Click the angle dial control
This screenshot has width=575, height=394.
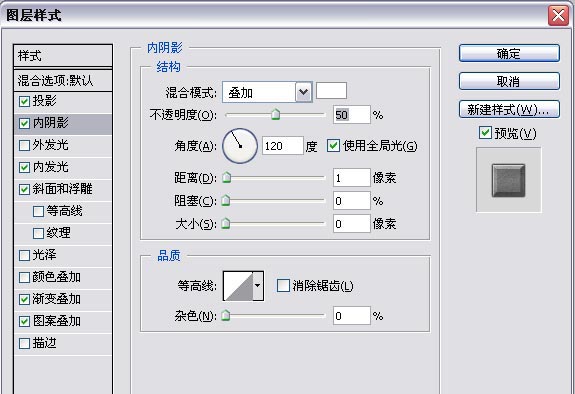240,146
